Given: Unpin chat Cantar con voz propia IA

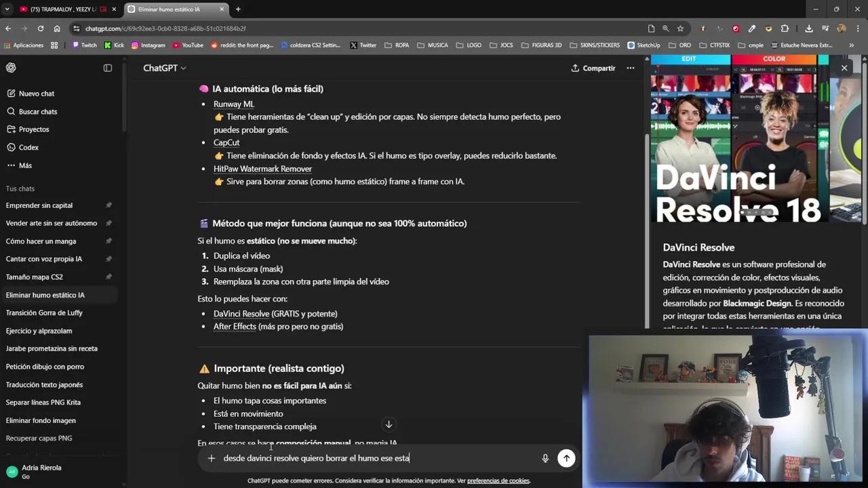Looking at the screenshot, I should pyautogui.click(x=108, y=259).
